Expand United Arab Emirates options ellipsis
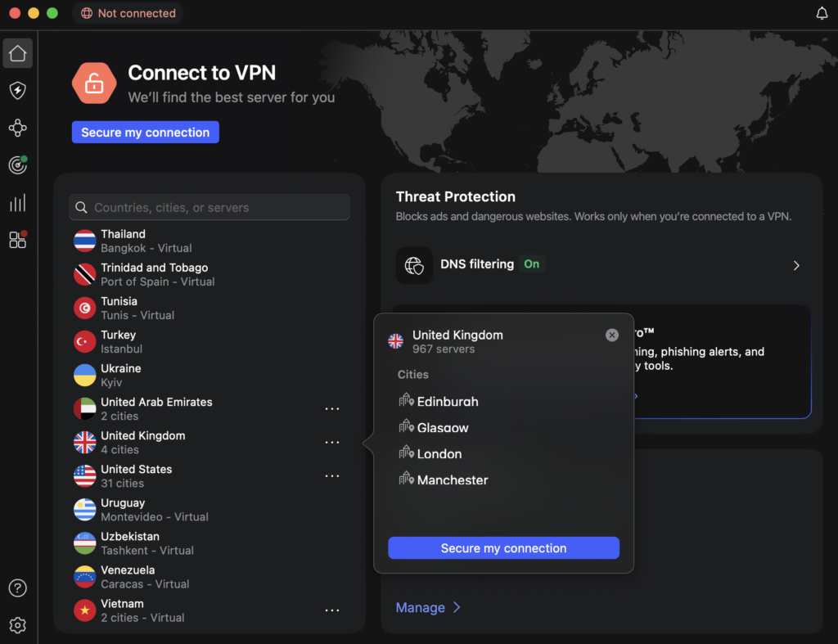This screenshot has width=838, height=644. point(332,409)
